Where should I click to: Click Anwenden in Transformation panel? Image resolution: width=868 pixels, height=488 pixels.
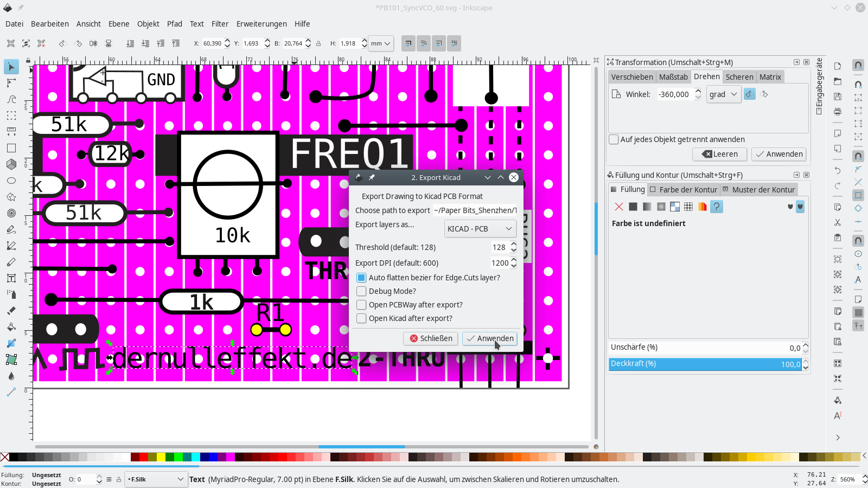point(779,154)
